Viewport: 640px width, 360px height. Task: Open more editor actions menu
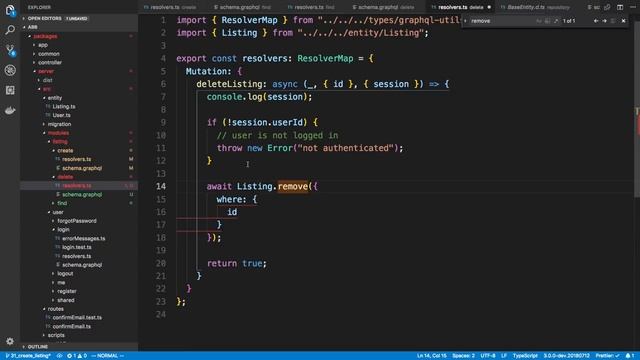click(x=633, y=7)
